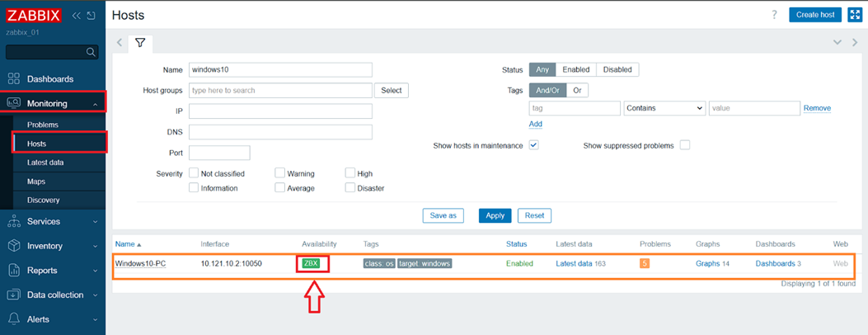Click the Services tree icon
Image resolution: width=868 pixels, height=335 pixels.
pyautogui.click(x=14, y=221)
